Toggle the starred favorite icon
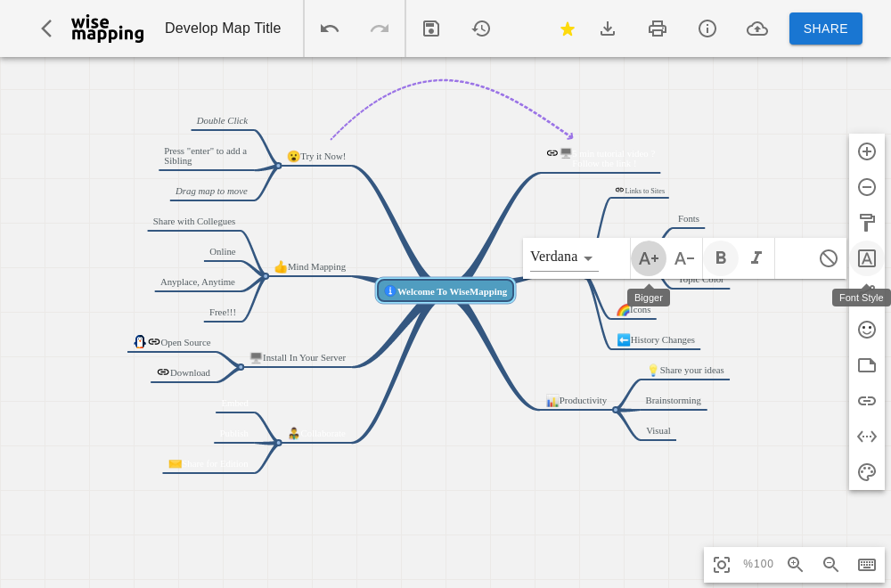This screenshot has height=588, width=891. (567, 29)
